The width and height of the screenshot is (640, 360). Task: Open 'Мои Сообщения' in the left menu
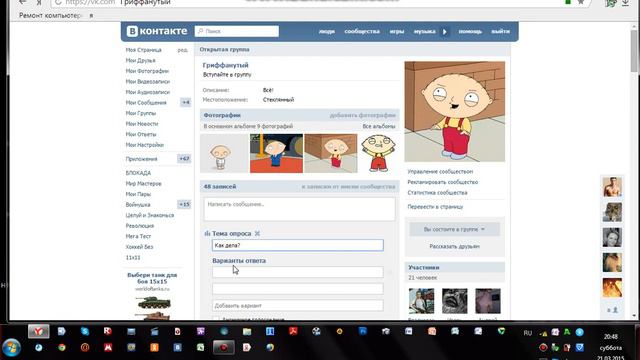pyautogui.click(x=146, y=102)
